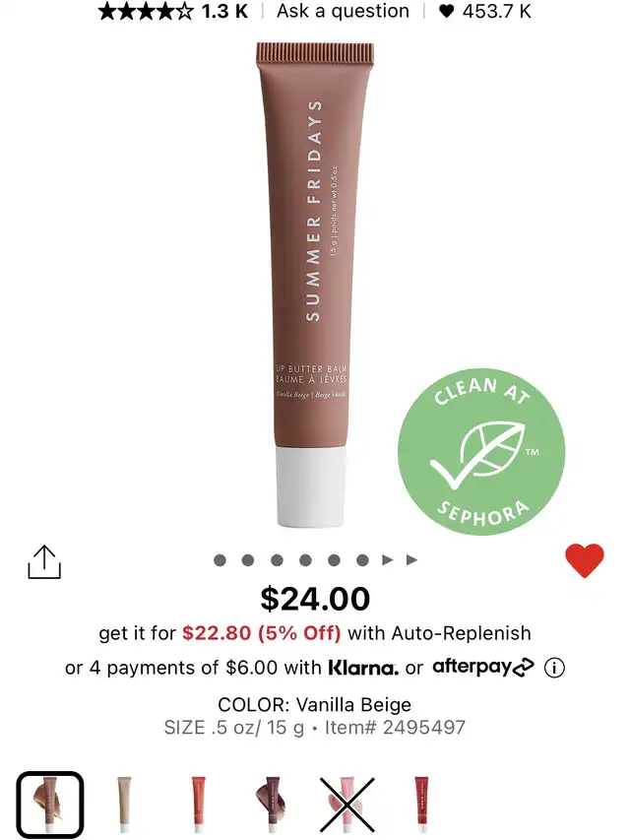Select the Vanilla Beige swatch thumbnail

pos(50,805)
